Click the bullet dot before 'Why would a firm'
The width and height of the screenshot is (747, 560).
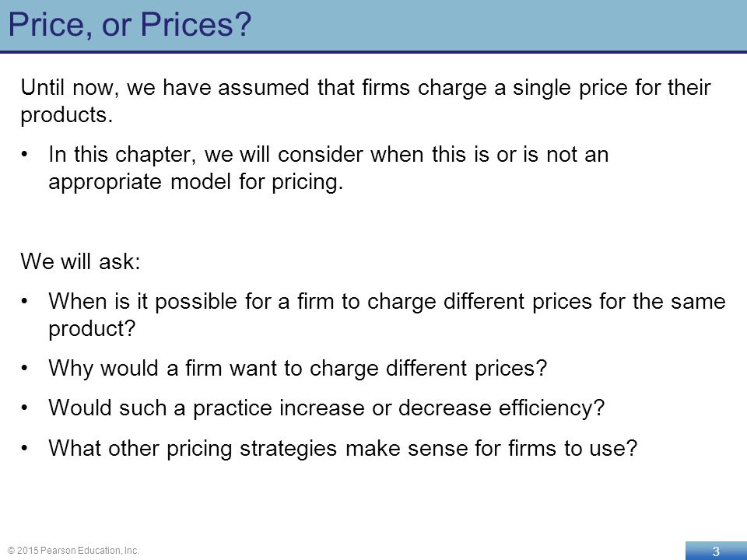[x=25, y=369]
